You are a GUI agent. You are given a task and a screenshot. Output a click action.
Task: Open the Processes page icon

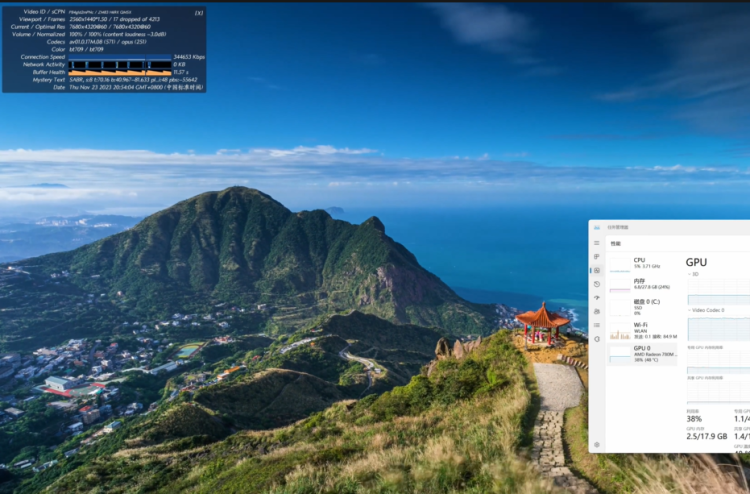coord(596,257)
